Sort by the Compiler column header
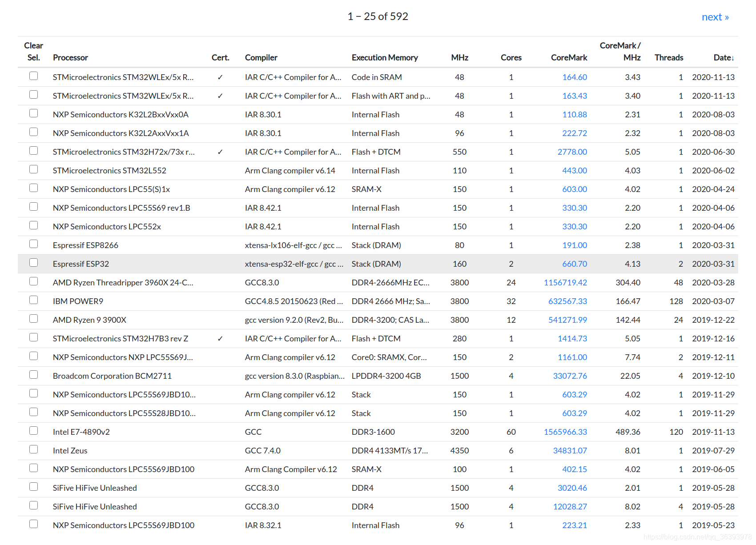Screen dimensions: 756x545 click(x=261, y=57)
